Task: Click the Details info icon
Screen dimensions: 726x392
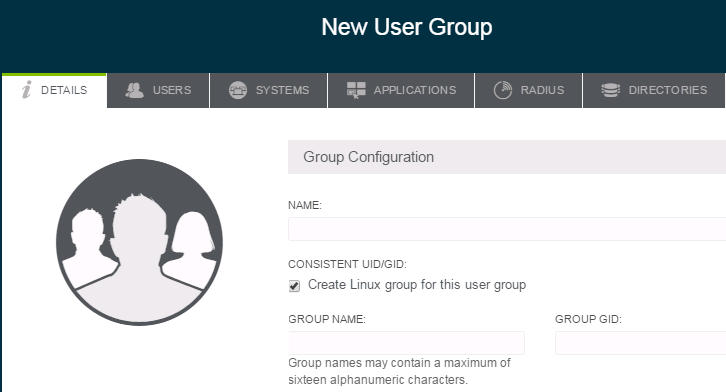Action: point(27,90)
